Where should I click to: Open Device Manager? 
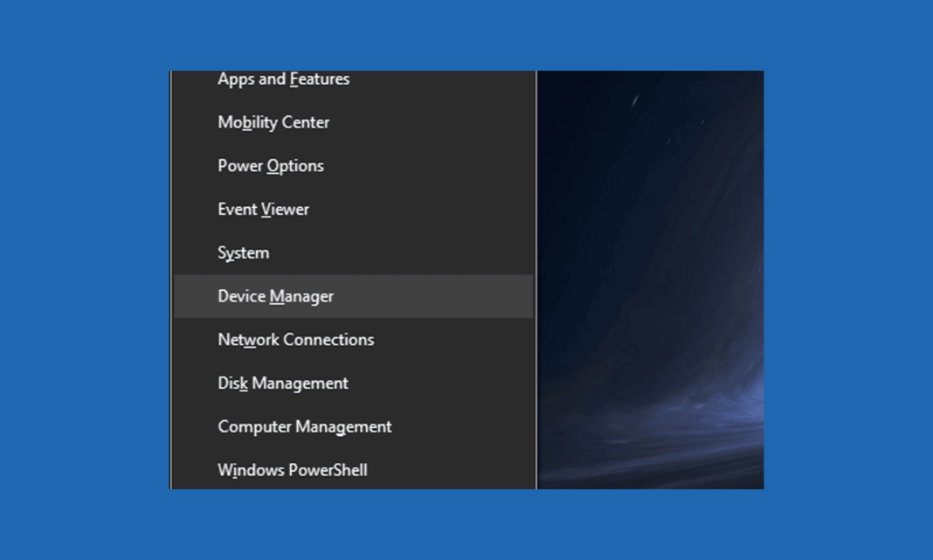point(275,296)
